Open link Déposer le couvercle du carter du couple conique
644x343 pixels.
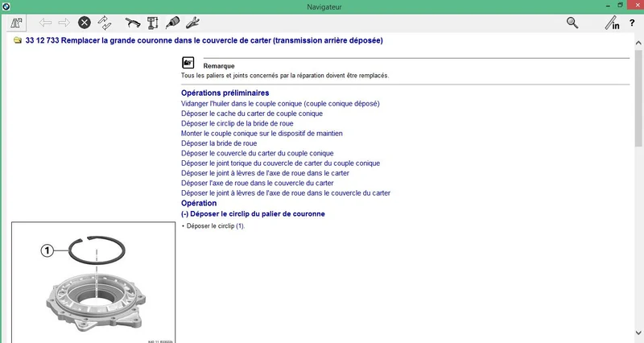tap(257, 153)
